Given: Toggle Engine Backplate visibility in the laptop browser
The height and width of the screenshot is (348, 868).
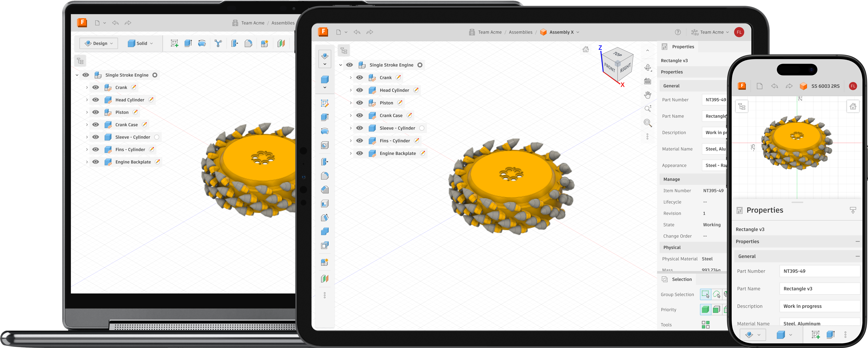Looking at the screenshot, I should point(96,162).
